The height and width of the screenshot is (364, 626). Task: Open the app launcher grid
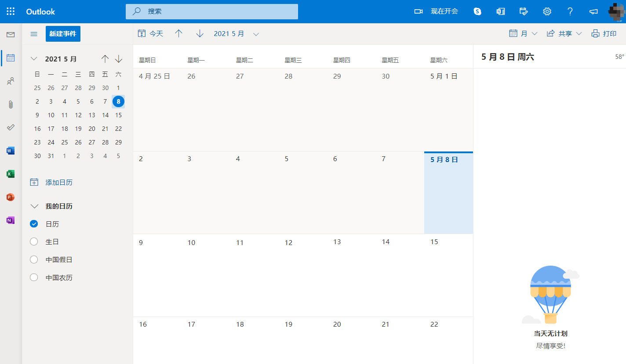click(x=11, y=11)
